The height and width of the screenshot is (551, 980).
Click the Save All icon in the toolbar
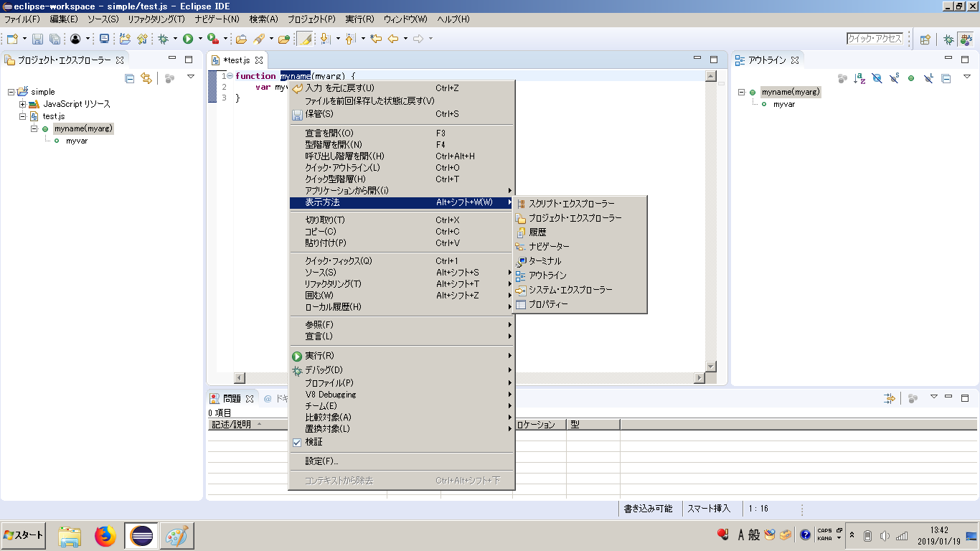55,39
